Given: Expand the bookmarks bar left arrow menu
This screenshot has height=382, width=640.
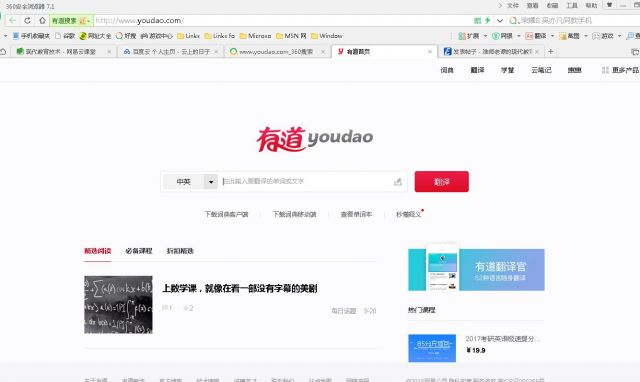Looking at the screenshot, I should tap(5, 36).
